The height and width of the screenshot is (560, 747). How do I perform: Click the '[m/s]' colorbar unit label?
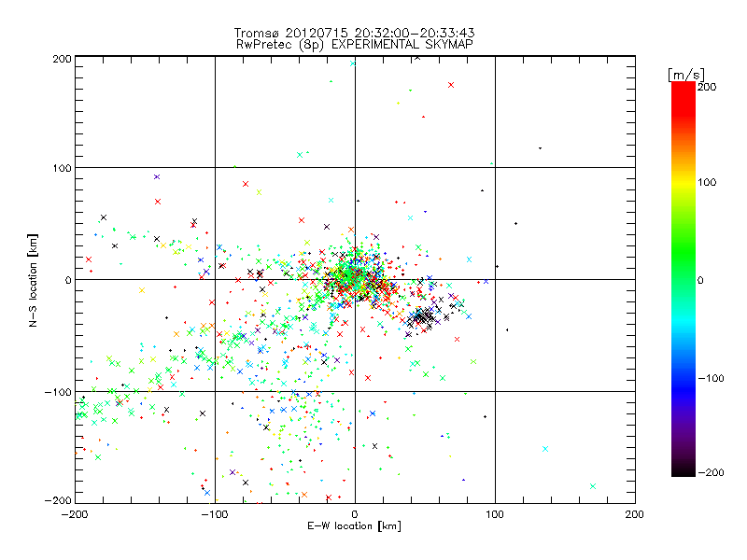686,75
